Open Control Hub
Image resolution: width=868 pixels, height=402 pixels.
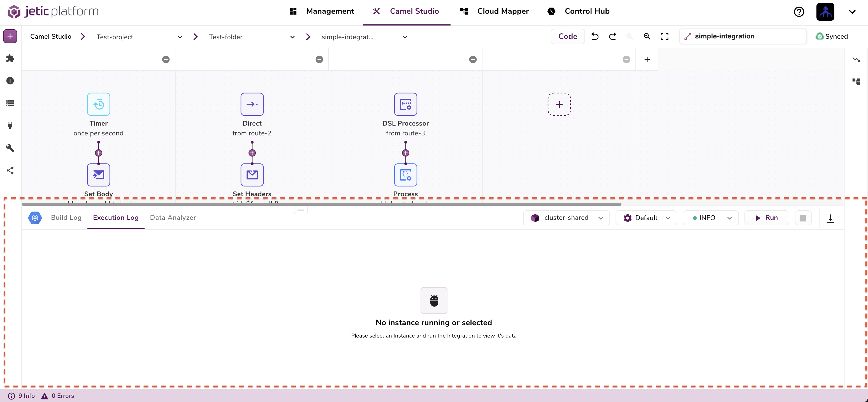[579, 11]
